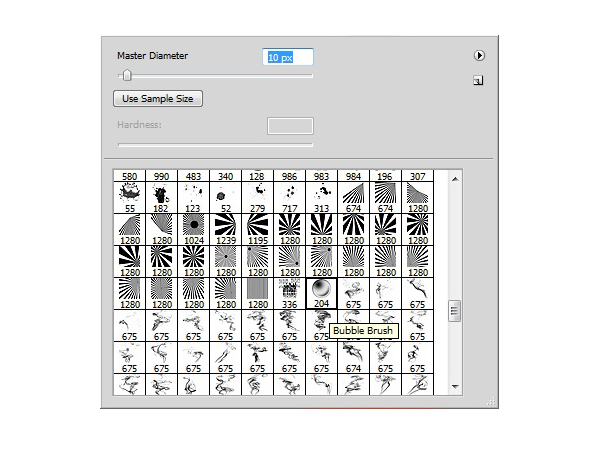Select the ink blot brush sized 182

click(x=161, y=197)
